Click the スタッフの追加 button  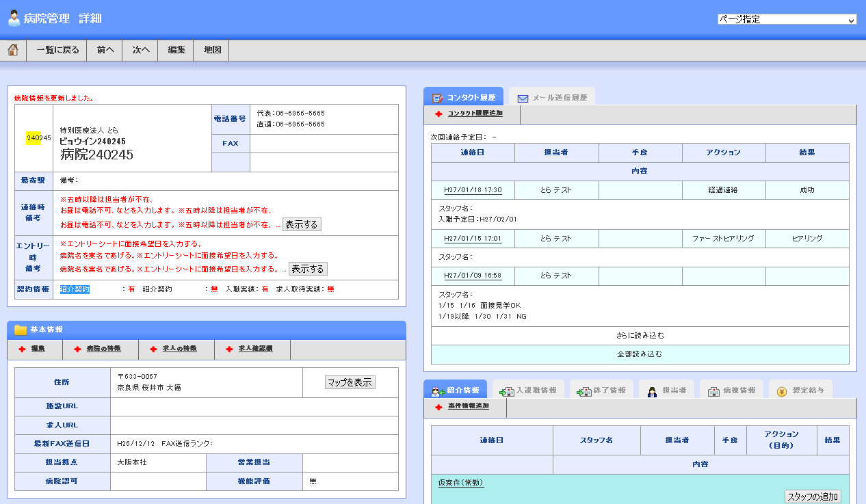(813, 496)
